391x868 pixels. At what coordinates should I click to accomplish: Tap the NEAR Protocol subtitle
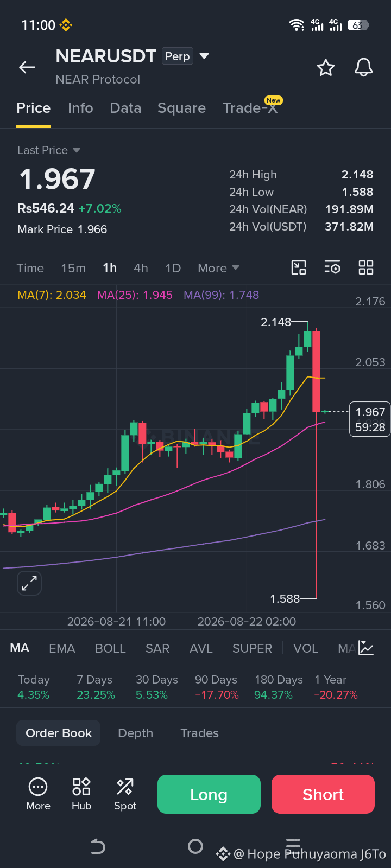(98, 79)
